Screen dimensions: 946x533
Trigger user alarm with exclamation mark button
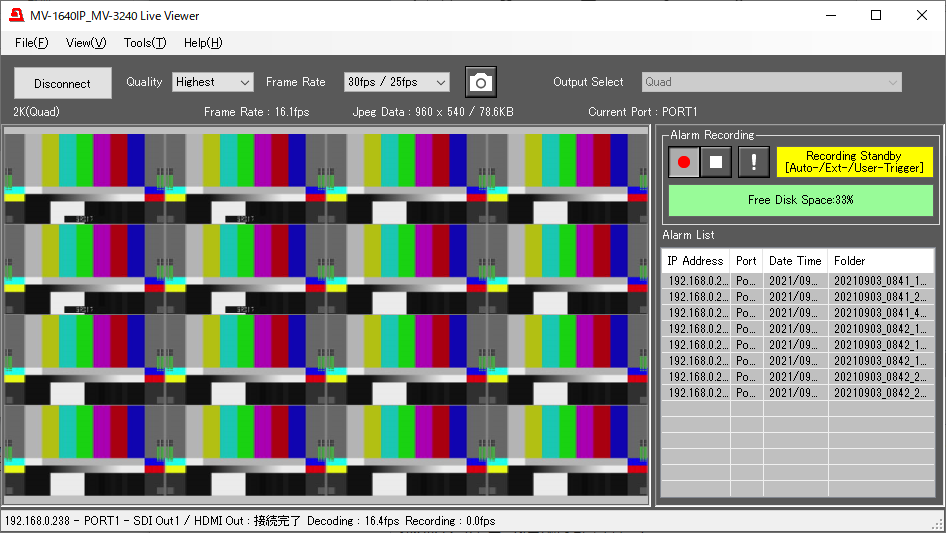click(x=754, y=162)
